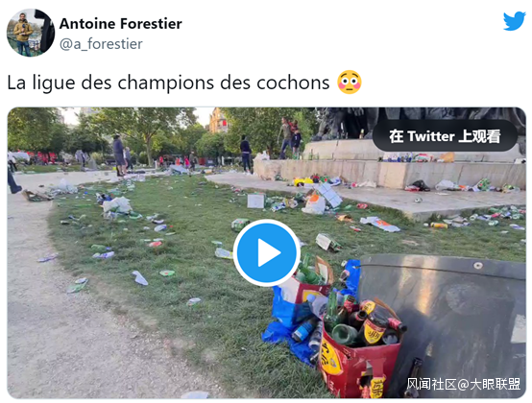Viewport: 532px width, 403px height.
Task: Click the person in dark clothes near the monument
Action: 246,154
